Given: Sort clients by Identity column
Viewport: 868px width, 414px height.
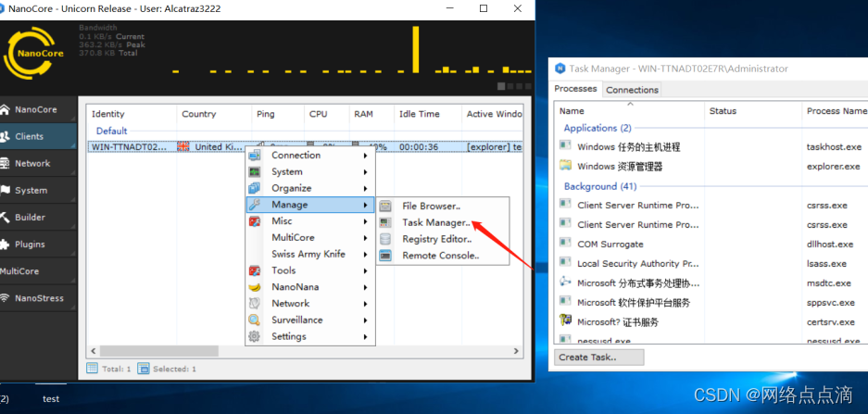Looking at the screenshot, I should coord(132,114).
